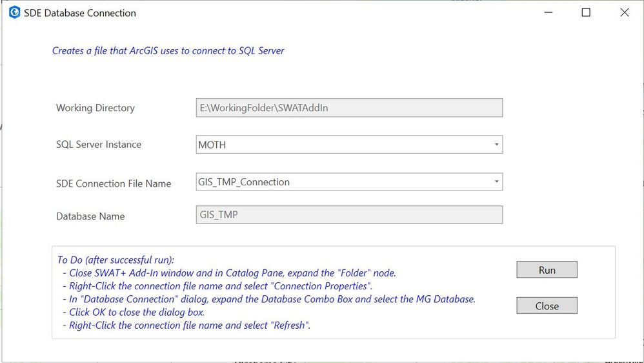This screenshot has width=644, height=363.
Task: Click the "Creates a file that ArcGIS uses" description
Action: (168, 50)
